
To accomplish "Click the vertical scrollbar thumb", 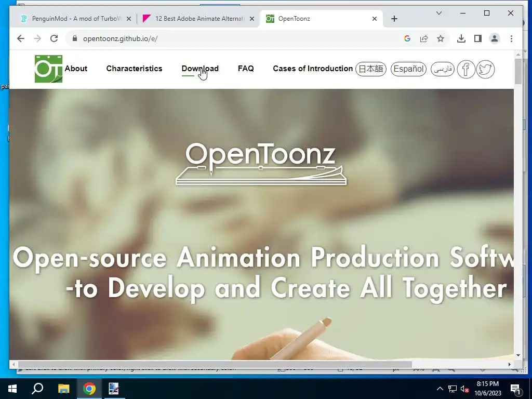I will 518,71.
